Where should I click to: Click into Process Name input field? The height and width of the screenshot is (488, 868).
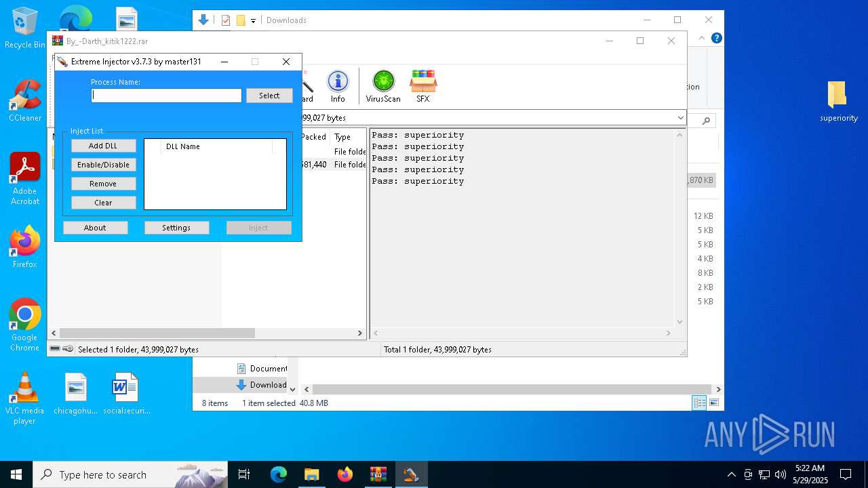click(166, 96)
